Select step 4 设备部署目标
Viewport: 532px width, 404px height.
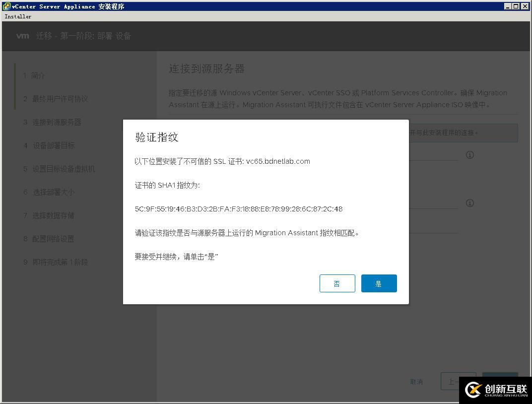[x=49, y=145]
